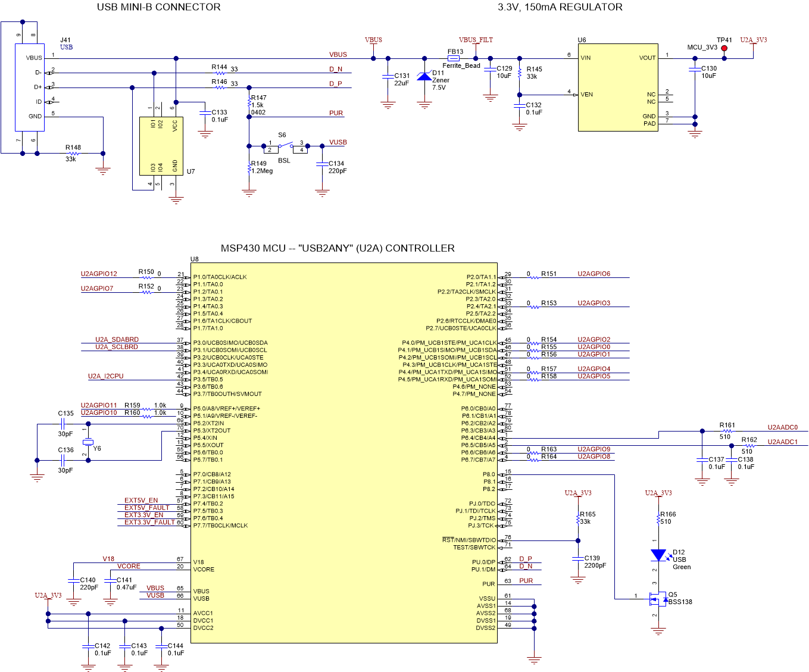809x672 pixels.
Task: Click the MCU_3V3 label
Action: tap(702, 47)
